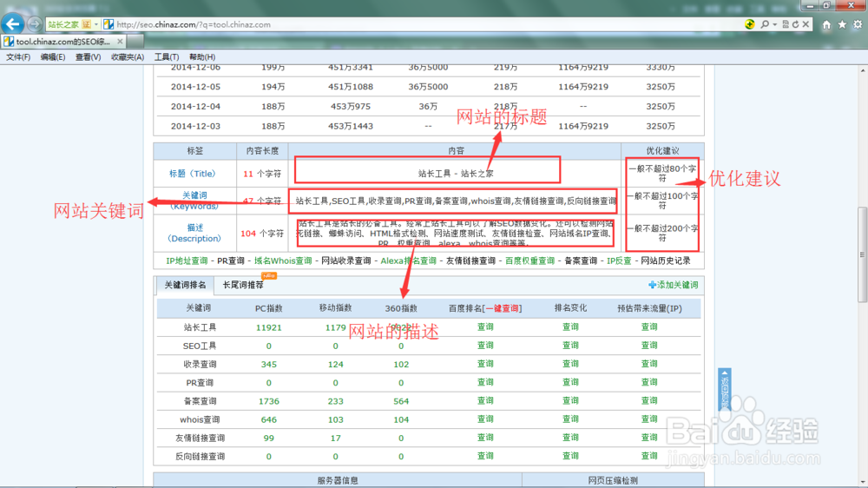Click the 描述 (Description) label link
Screen dimensions: 868x488
[x=194, y=234]
